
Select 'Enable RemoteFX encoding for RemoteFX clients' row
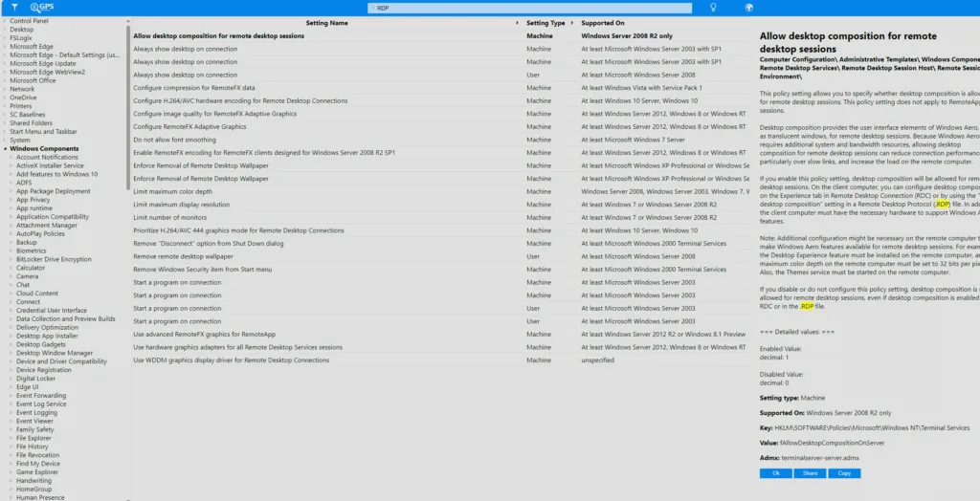[x=440, y=153]
